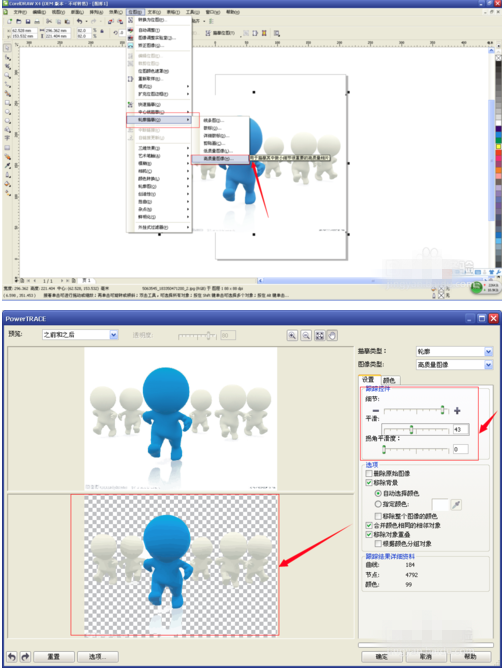The height and width of the screenshot is (670, 504).
Task: Open the undo history dropdown arrow in toolbar
Action: (x=87, y=21)
